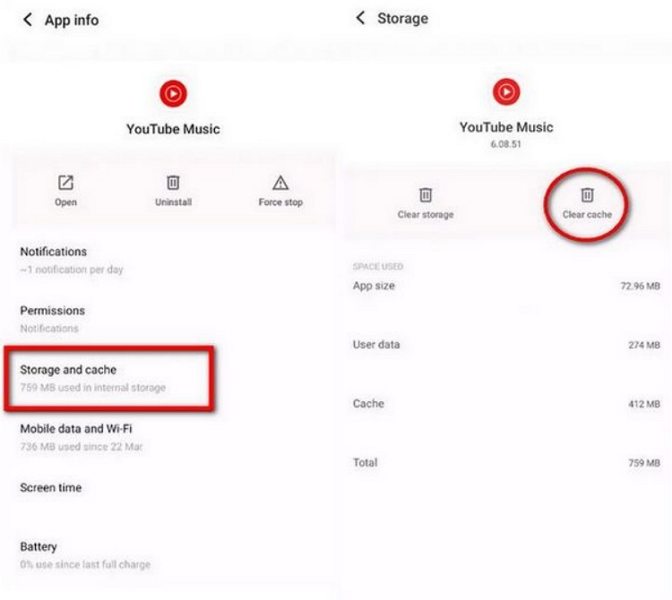Image resolution: width=672 pixels, height=600 pixels.
Task: Go back from the App info screen
Action: click(27, 19)
